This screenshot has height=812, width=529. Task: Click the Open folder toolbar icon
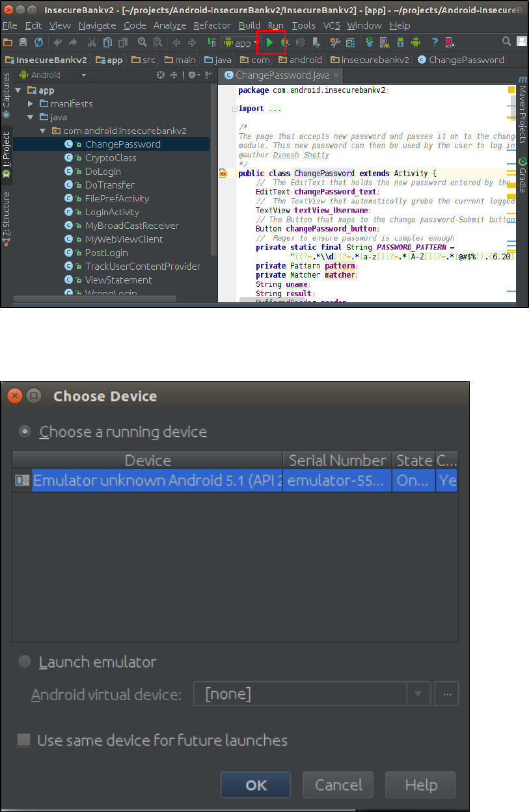tap(8, 42)
